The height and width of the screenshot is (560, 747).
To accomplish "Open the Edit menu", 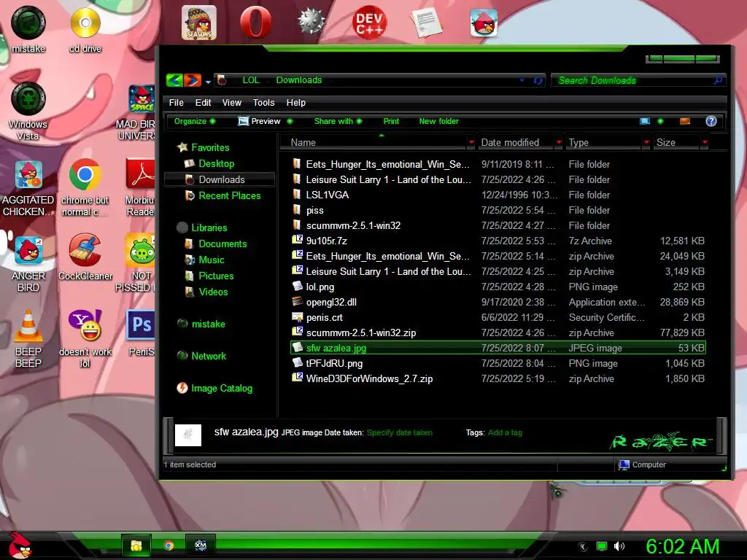I will tap(203, 102).
